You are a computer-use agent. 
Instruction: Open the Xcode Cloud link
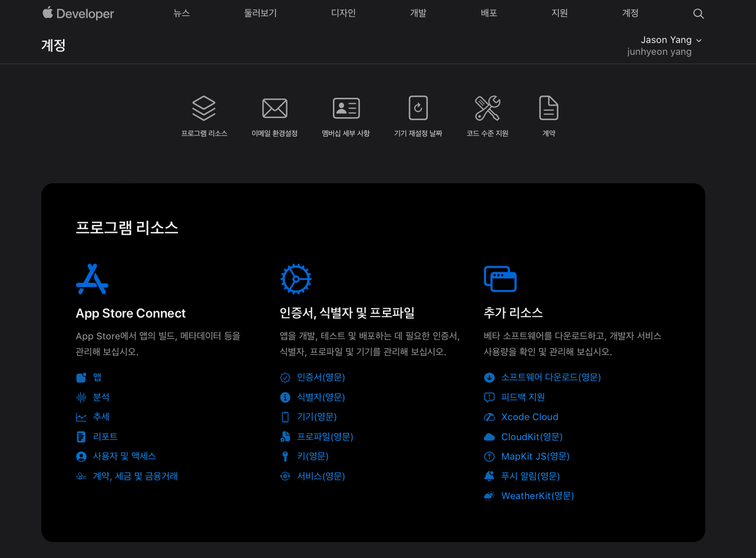530,417
